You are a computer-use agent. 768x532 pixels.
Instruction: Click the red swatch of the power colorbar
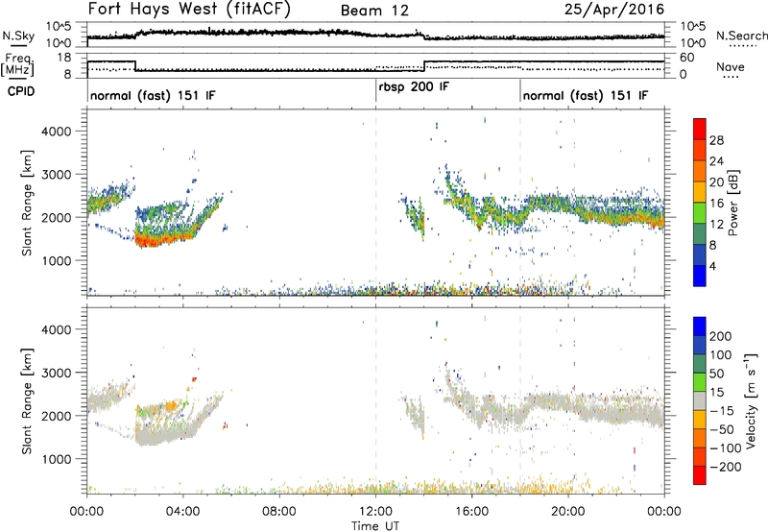tap(700, 129)
